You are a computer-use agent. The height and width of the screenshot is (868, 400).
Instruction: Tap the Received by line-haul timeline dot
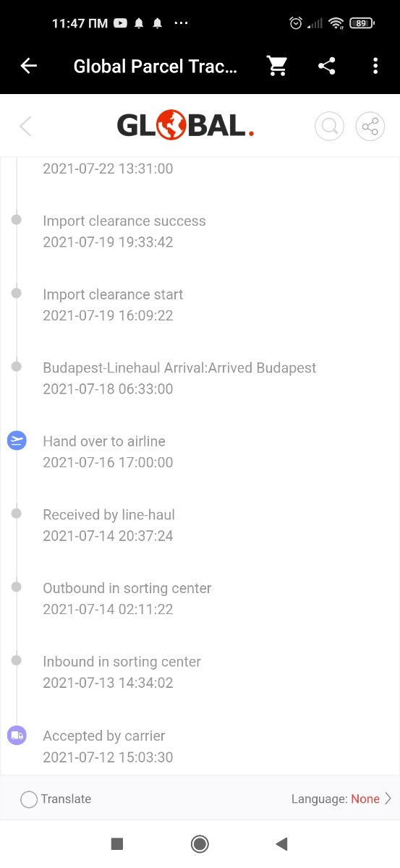17,514
